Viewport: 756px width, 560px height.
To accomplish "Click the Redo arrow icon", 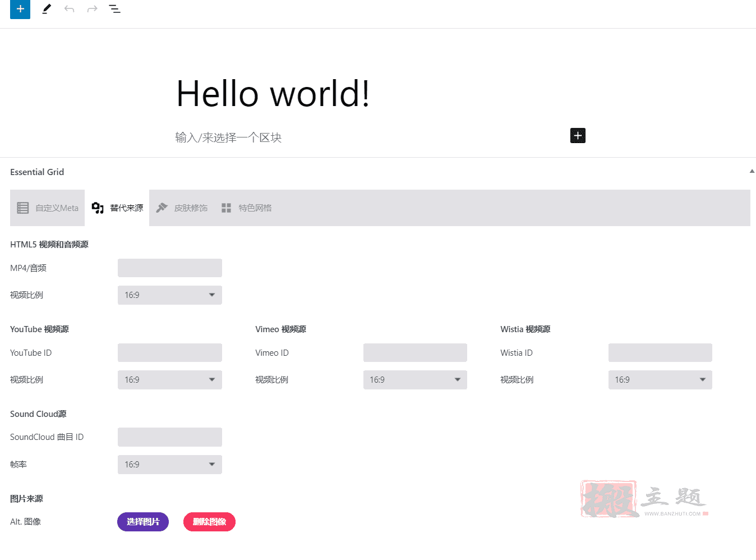I will pos(92,9).
